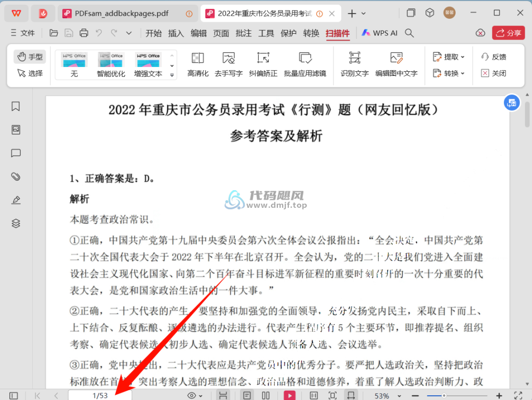Viewport: 532px width, 400px height.
Task: Click the cloud sync status icon
Action: pos(480,33)
